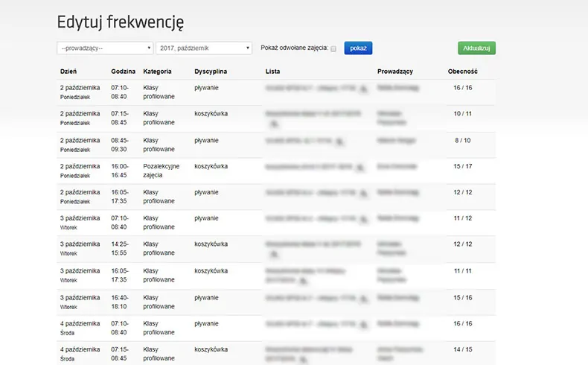Open the 15 / 17 attendance entry
This screenshot has width=588, height=365.
[x=462, y=166]
